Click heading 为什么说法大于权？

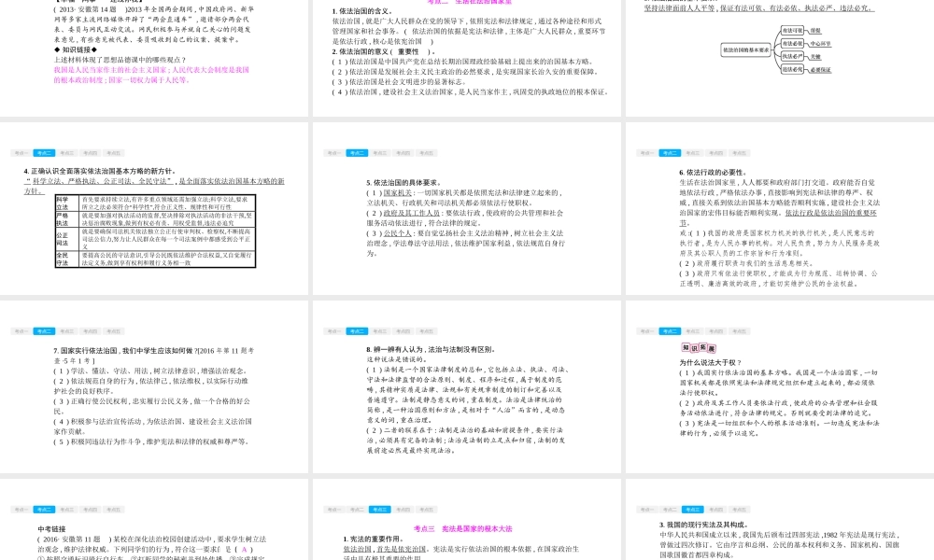[711, 362]
